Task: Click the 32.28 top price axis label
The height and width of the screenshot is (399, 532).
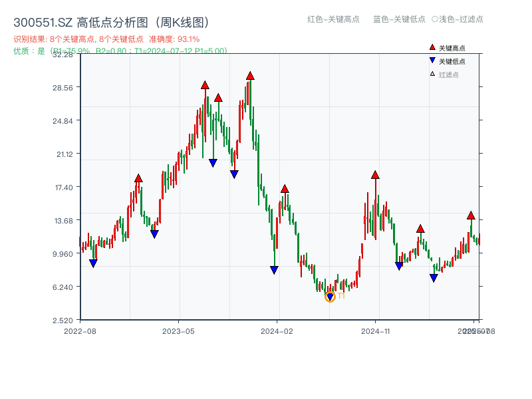Action: pos(61,57)
